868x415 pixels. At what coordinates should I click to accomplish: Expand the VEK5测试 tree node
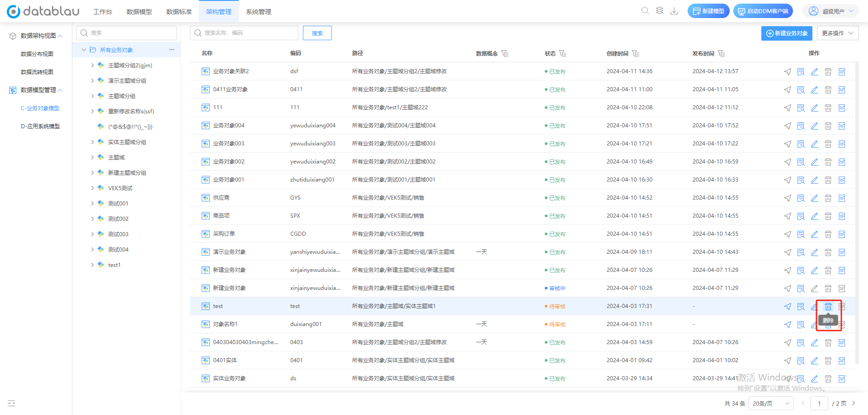click(93, 188)
